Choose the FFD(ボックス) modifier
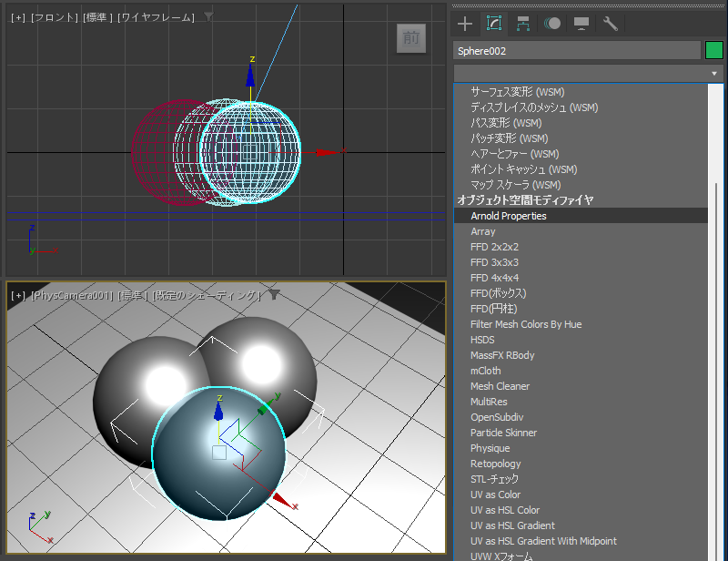728x561 pixels. [x=581, y=293]
